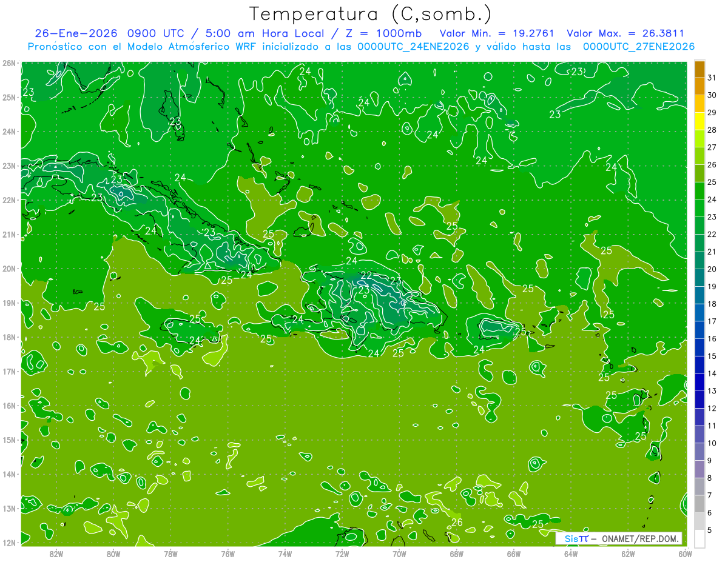The width and height of the screenshot is (728, 562).
Task: Click the longitude axis label '70W'
Action: pos(399,554)
